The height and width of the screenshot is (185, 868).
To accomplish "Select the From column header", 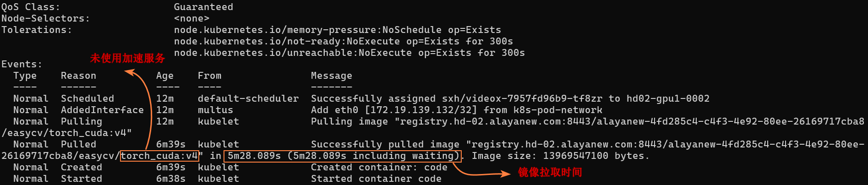I will 209,76.
